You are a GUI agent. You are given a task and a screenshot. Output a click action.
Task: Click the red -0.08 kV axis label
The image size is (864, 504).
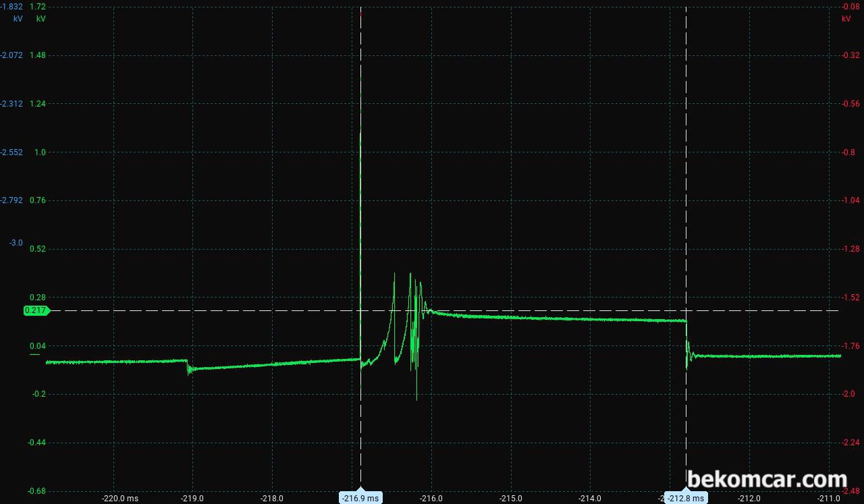tap(850, 7)
